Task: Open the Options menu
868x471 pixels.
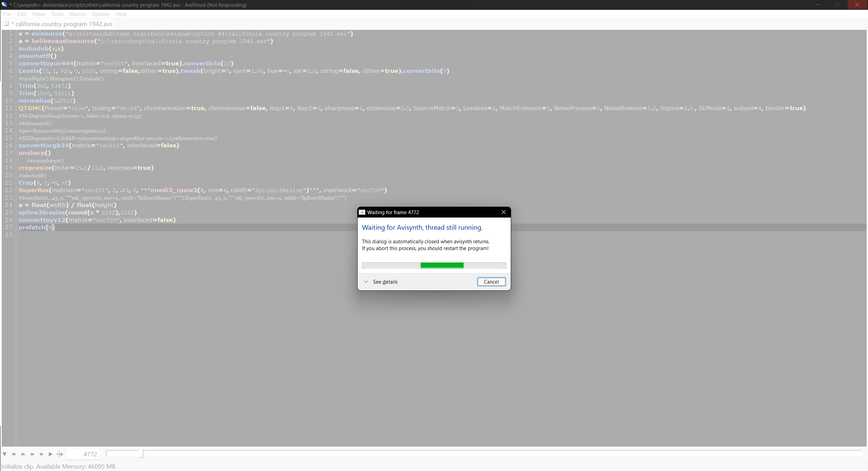Action: tap(100, 14)
